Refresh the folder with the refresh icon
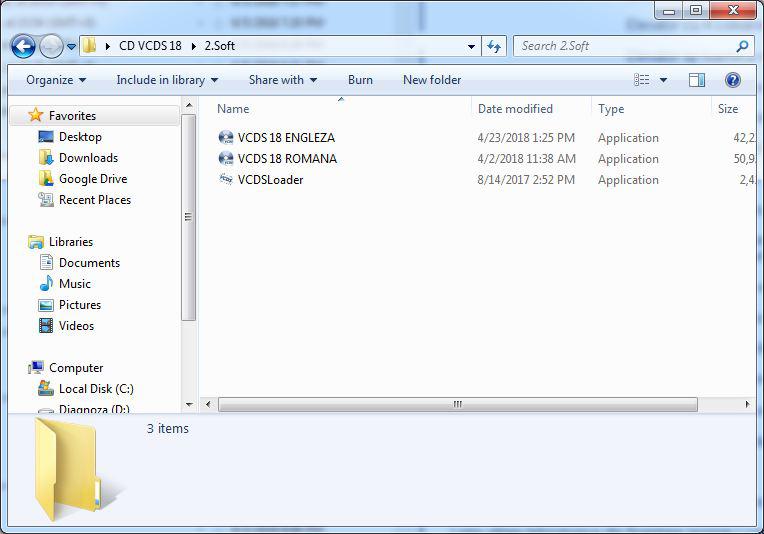This screenshot has height=534, width=764. [x=494, y=46]
